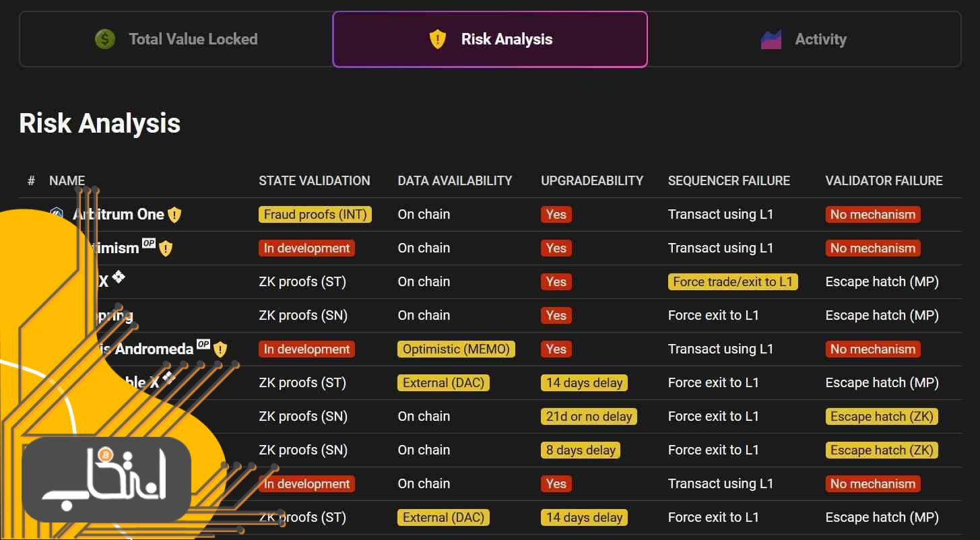980x540 pixels.
Task: Click the Yes upgradeability badge for Metis Andromeda
Action: (x=556, y=349)
